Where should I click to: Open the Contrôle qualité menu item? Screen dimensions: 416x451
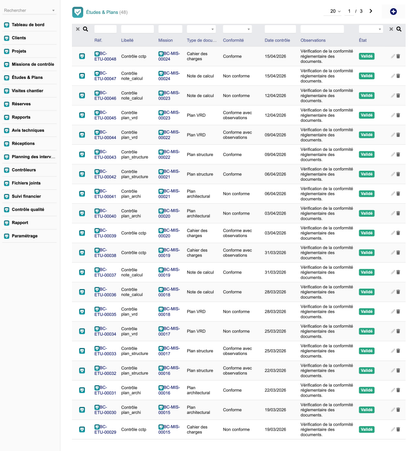pyautogui.click(x=28, y=210)
